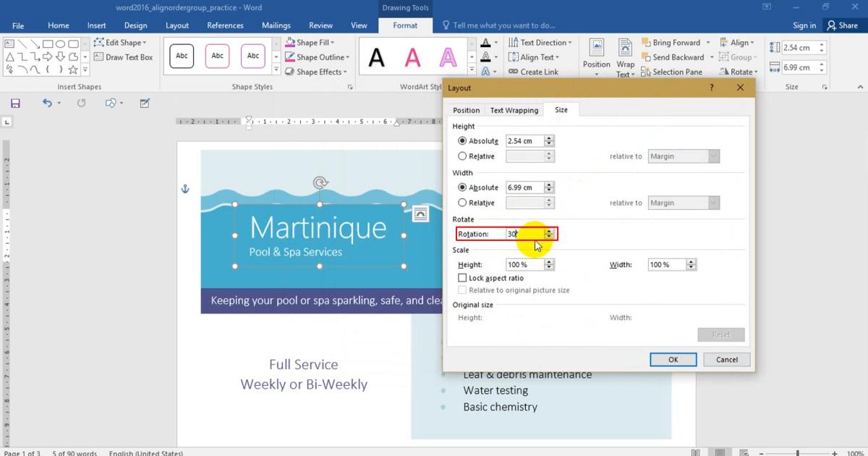
Task: Click the Wrap Text icon
Action: (625, 56)
